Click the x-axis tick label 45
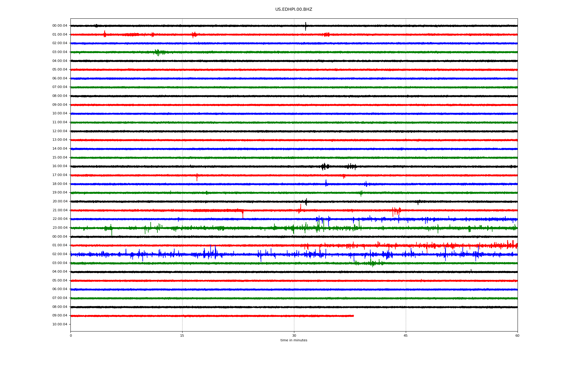The height and width of the screenshot is (368, 588). click(x=406, y=336)
